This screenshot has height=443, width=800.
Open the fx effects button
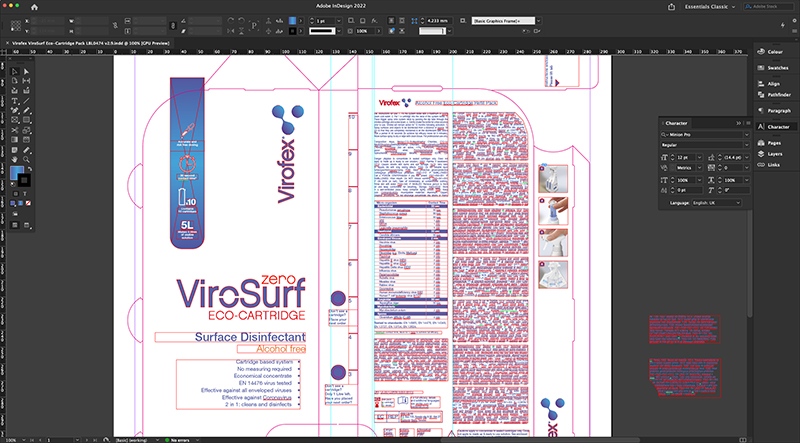click(x=374, y=21)
